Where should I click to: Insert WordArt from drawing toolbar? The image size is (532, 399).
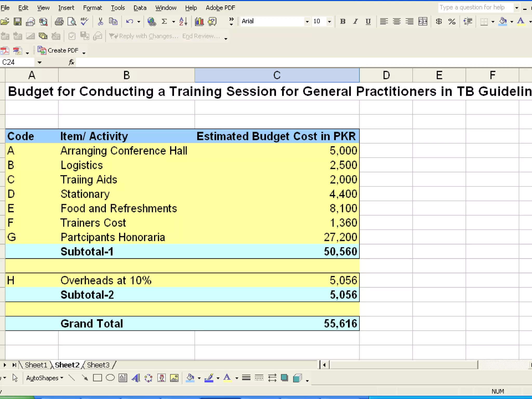click(136, 378)
